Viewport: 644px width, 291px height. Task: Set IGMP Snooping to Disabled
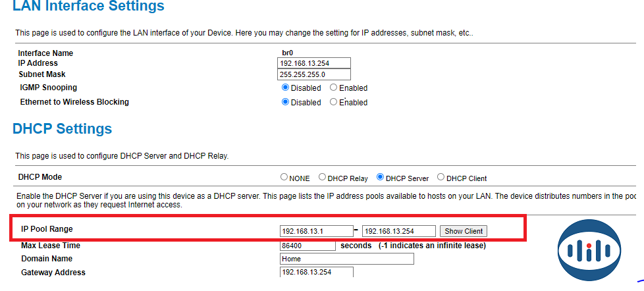click(x=285, y=88)
